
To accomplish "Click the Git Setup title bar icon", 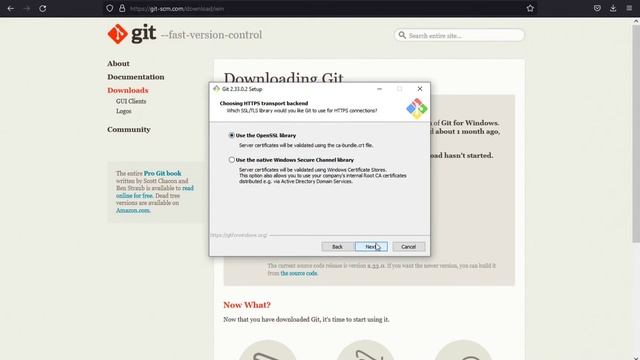I will (216, 89).
